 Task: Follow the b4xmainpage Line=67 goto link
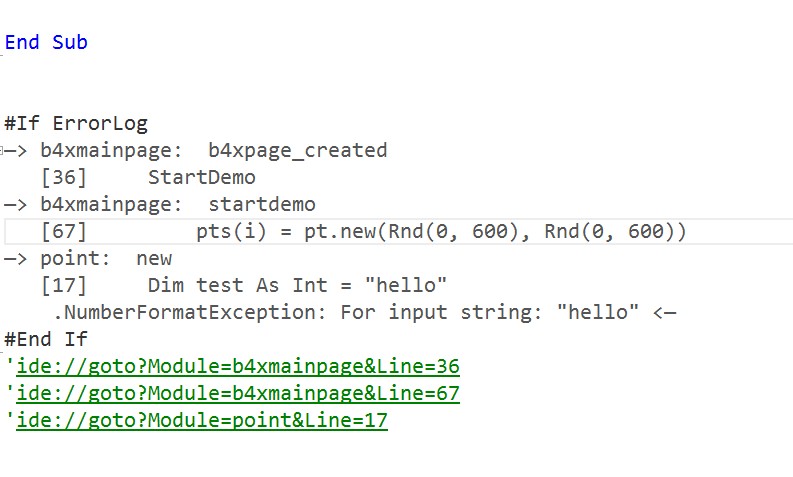coord(238,393)
